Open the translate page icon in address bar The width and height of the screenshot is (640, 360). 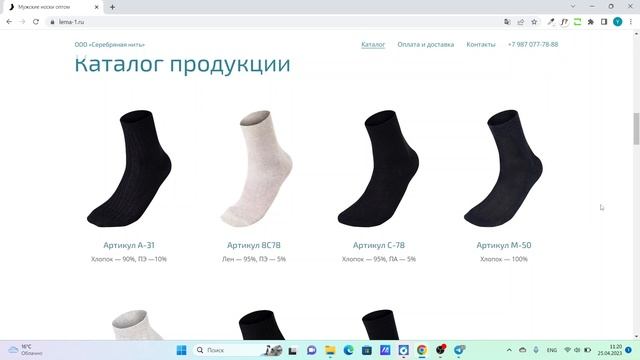[x=507, y=22]
